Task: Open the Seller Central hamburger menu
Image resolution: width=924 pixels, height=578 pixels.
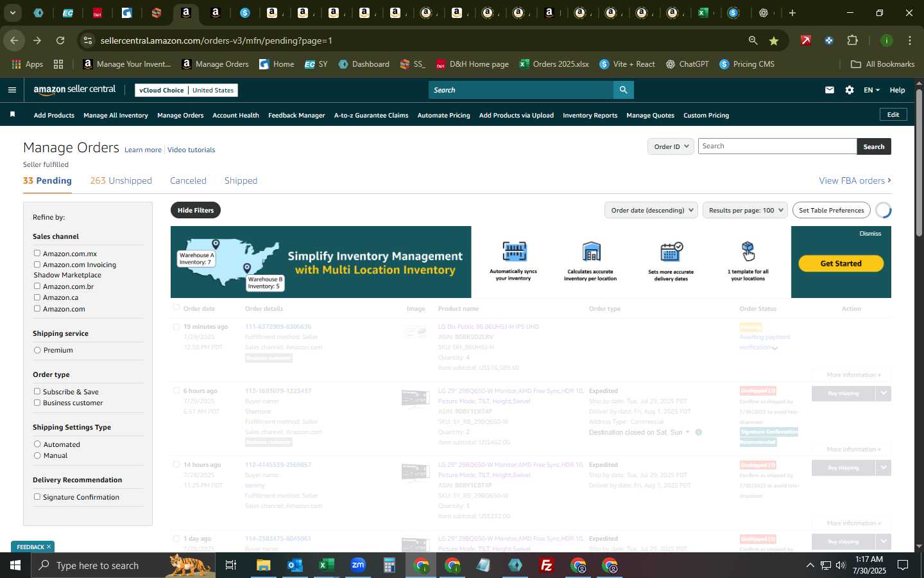Action: (12, 90)
